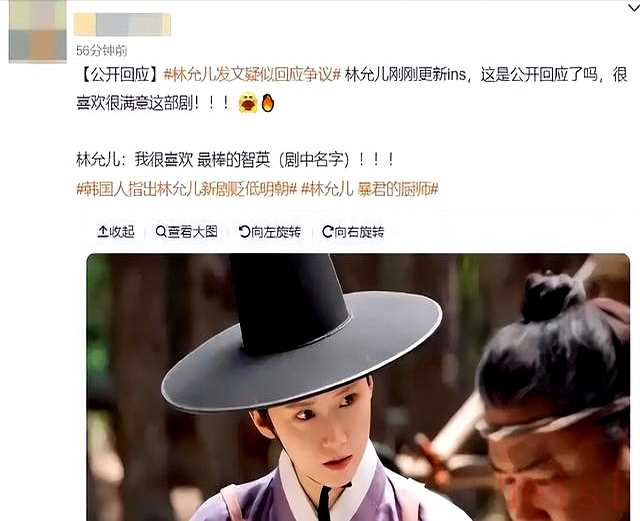Click the fire emoji in post
This screenshot has width=640, height=521.
pyautogui.click(x=268, y=103)
